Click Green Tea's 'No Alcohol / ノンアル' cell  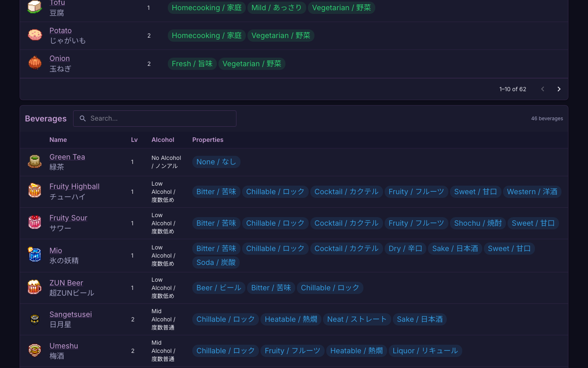point(166,162)
